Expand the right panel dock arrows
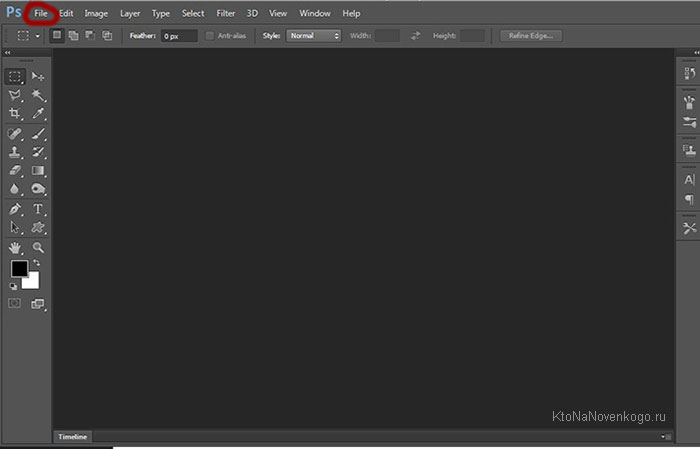 pyautogui.click(x=696, y=53)
